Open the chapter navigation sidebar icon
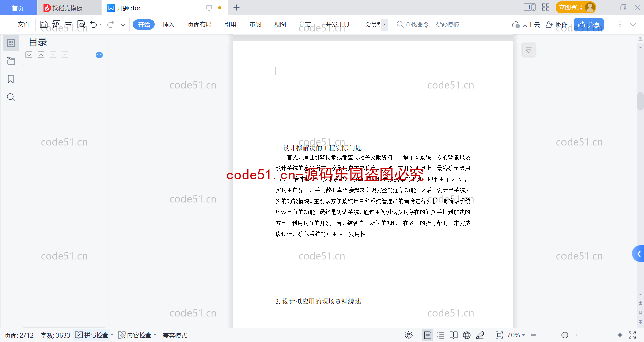The height and width of the screenshot is (342, 644). tap(11, 61)
